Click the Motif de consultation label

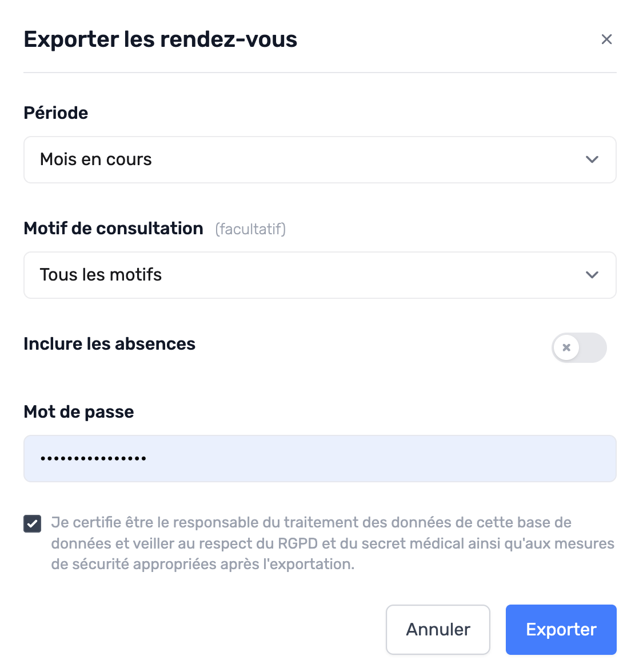point(114,229)
